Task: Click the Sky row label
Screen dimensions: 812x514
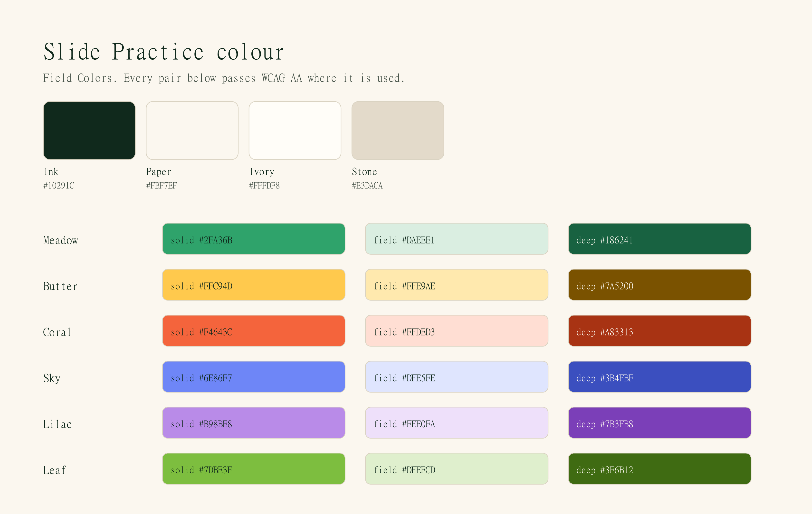Action: (x=52, y=378)
